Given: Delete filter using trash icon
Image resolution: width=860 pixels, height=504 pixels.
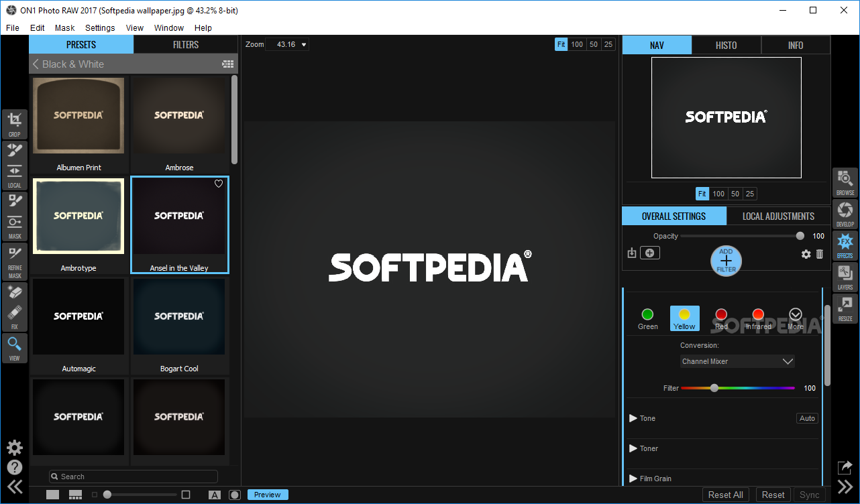Looking at the screenshot, I should 820,254.
